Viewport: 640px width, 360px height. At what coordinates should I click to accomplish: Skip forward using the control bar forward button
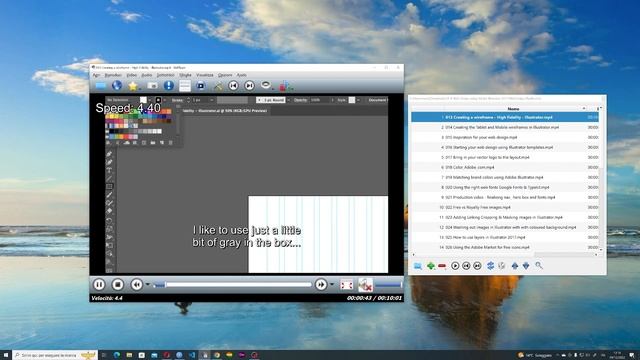[x=321, y=284]
